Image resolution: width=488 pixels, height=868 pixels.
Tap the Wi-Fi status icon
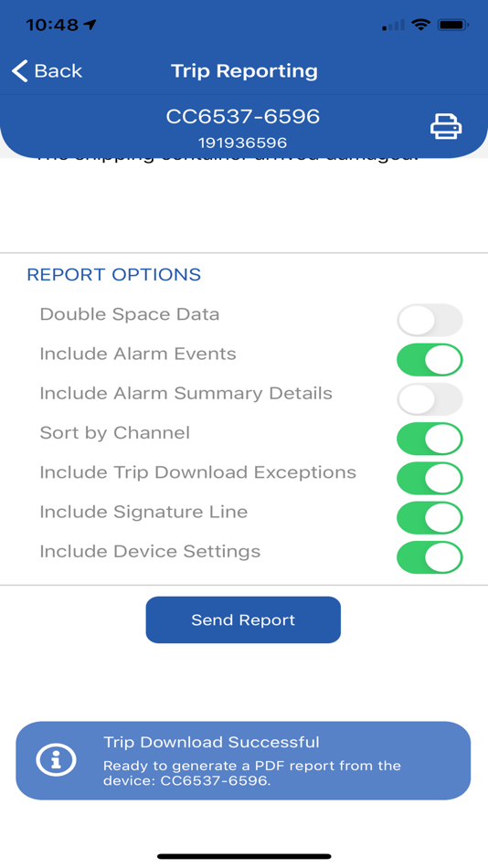tap(422, 25)
